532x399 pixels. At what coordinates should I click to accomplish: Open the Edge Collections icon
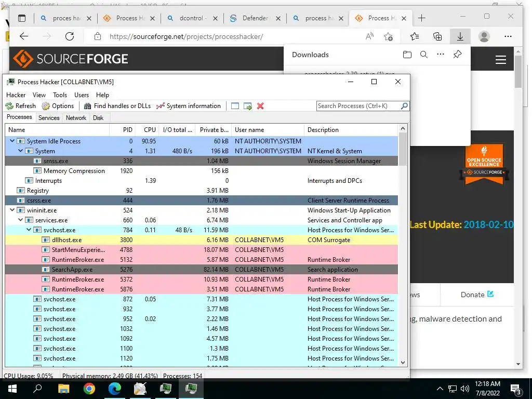(437, 36)
